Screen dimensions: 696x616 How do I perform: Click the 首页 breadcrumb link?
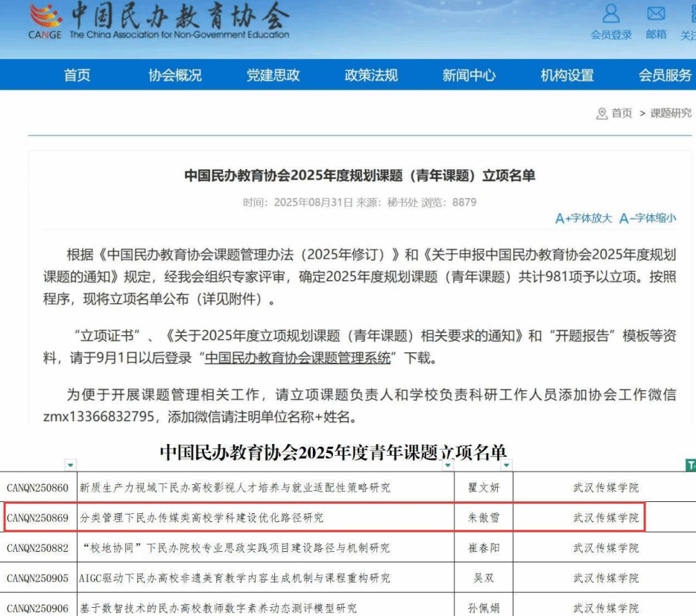tap(621, 113)
